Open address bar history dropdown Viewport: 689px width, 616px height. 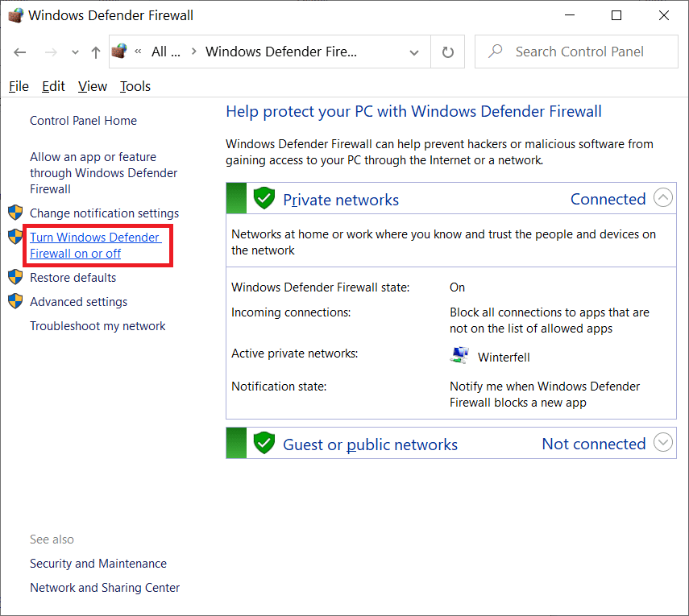click(413, 52)
